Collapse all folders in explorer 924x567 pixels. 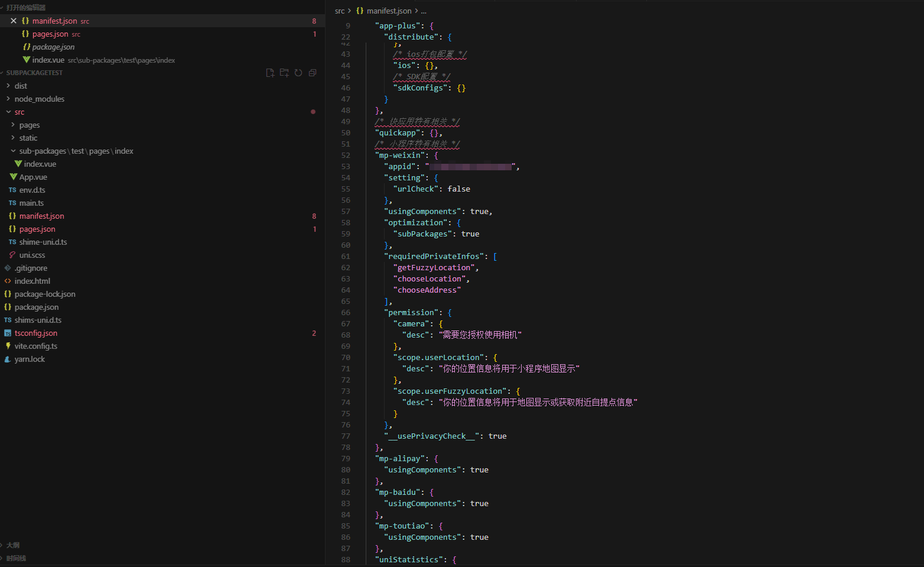point(313,73)
